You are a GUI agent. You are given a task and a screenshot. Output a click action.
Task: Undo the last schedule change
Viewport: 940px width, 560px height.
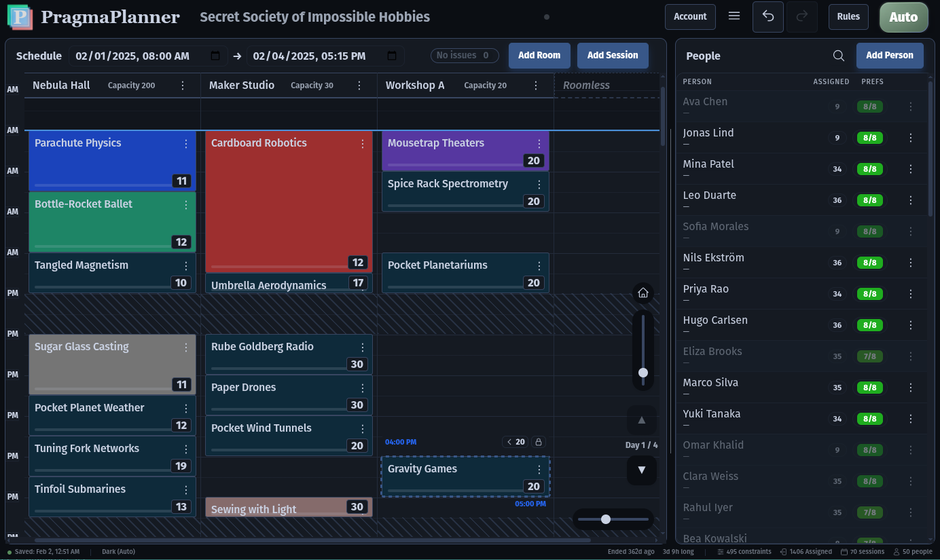(767, 17)
